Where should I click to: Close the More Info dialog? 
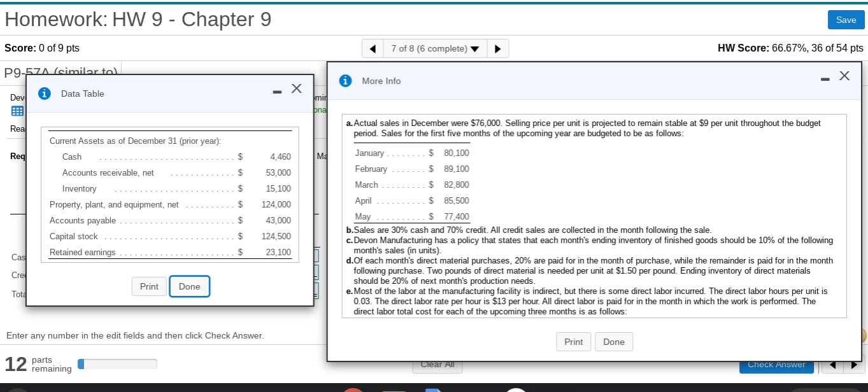(844, 76)
